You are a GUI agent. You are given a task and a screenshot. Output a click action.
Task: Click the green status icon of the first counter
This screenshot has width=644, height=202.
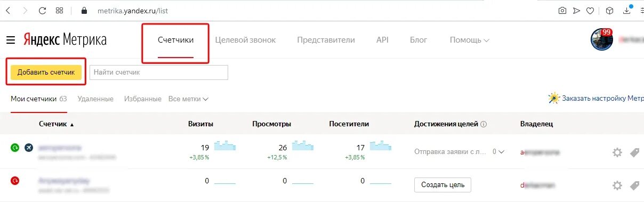tap(15, 148)
